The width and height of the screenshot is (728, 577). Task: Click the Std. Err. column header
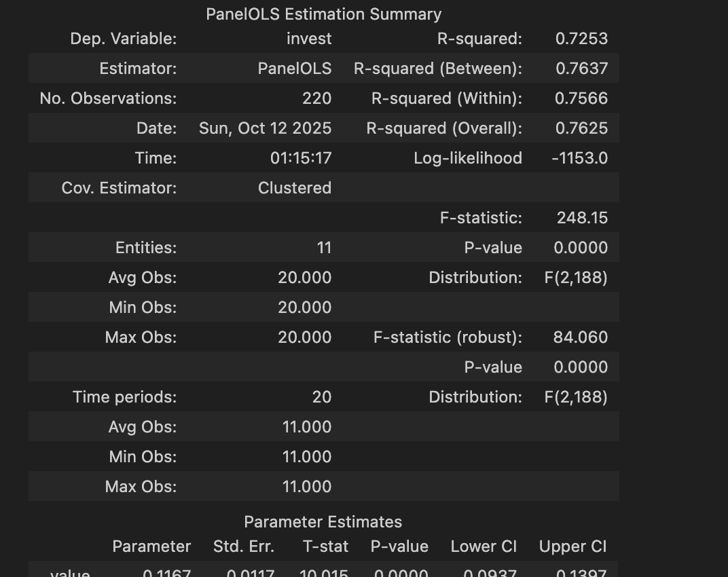(x=244, y=546)
